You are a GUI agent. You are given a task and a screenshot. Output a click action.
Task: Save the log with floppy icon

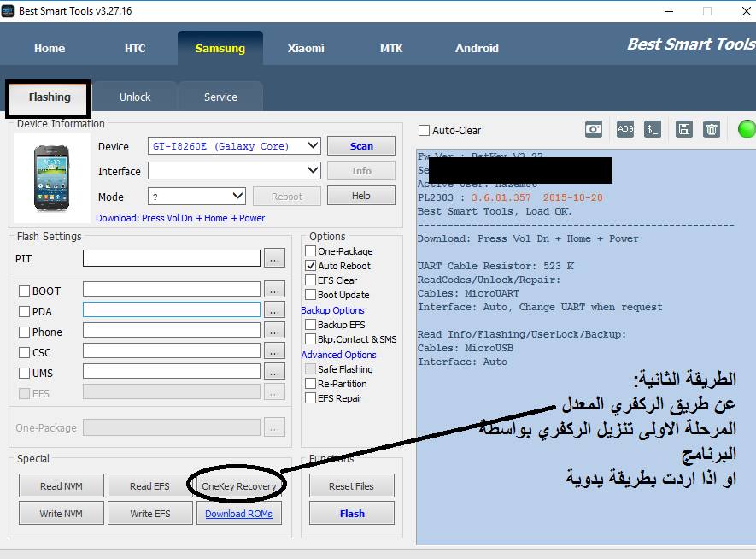[683, 129]
